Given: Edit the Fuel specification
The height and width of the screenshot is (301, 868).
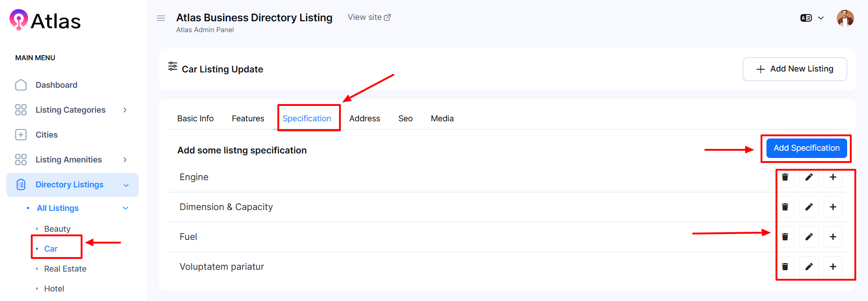Looking at the screenshot, I should [809, 237].
